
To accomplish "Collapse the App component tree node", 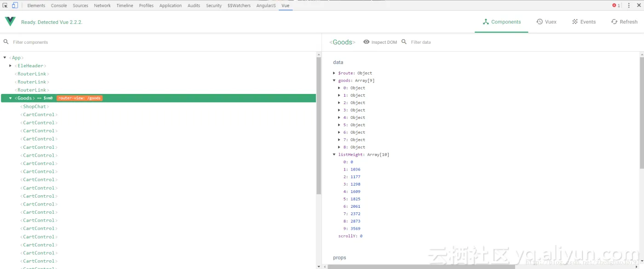I will pos(5,58).
